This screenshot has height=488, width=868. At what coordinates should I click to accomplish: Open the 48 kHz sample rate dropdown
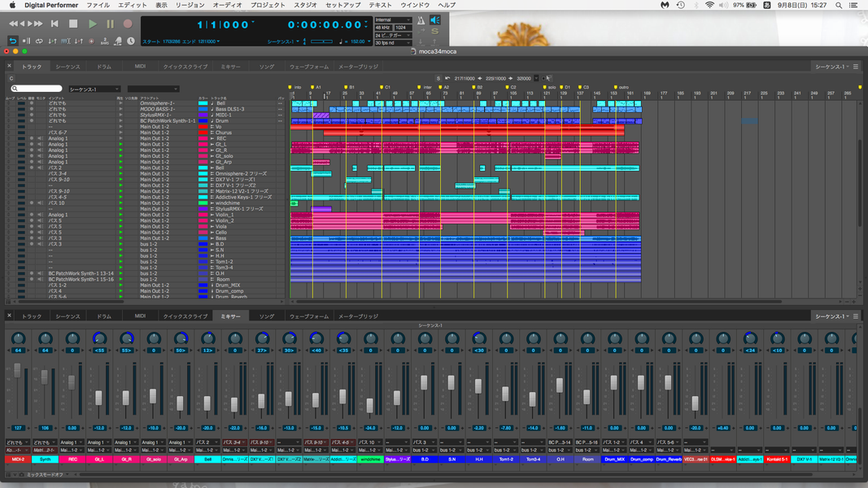(382, 28)
